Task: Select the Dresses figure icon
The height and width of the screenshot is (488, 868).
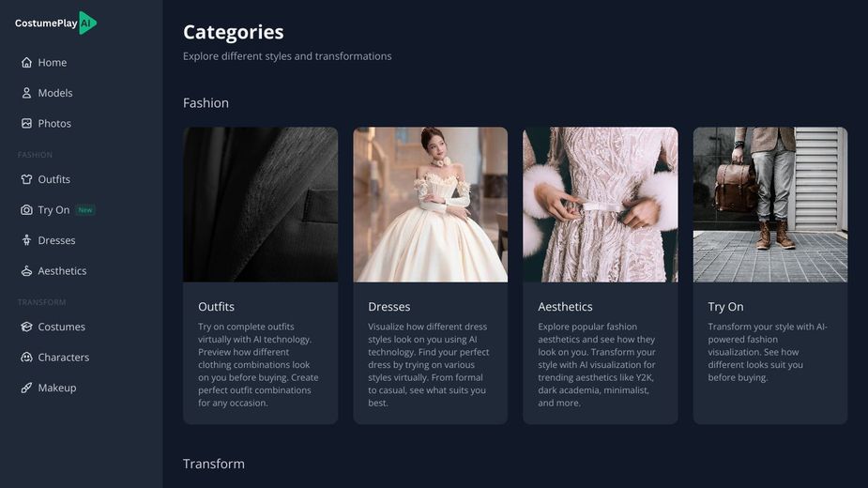Action: point(26,240)
